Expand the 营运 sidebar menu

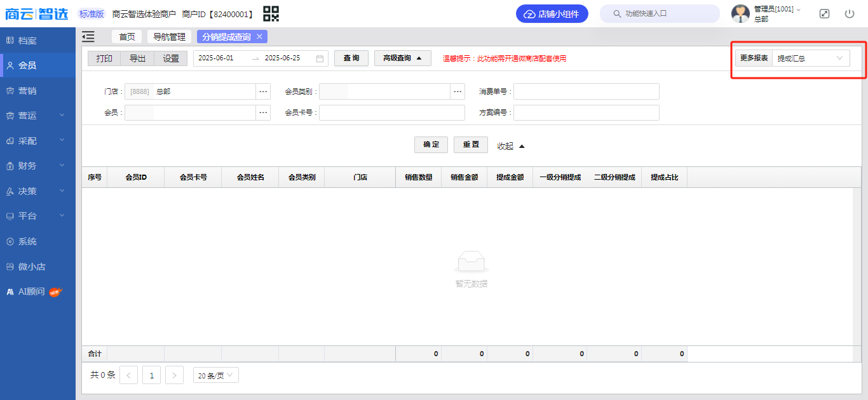(x=37, y=116)
